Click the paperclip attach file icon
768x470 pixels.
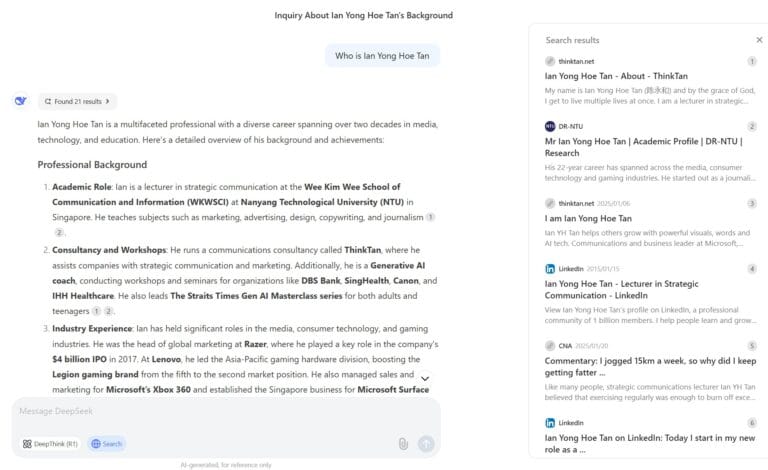coord(403,444)
